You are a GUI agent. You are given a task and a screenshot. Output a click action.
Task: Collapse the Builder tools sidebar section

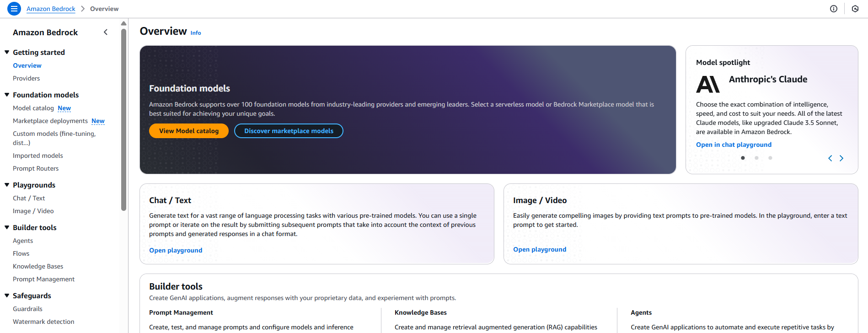click(7, 227)
